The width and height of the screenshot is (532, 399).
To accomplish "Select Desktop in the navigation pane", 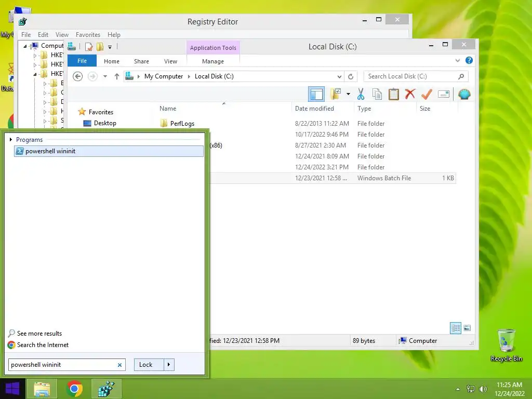I will pos(105,123).
